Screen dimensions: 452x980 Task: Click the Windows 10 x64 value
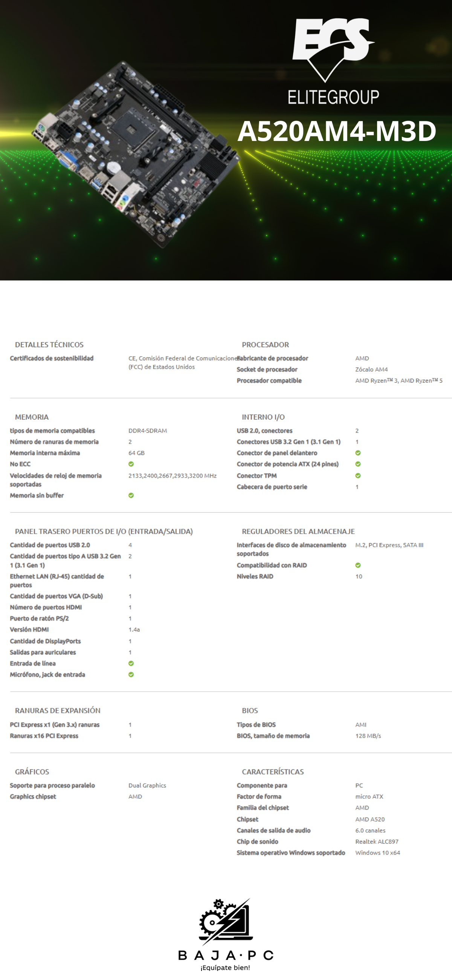pyautogui.click(x=377, y=853)
